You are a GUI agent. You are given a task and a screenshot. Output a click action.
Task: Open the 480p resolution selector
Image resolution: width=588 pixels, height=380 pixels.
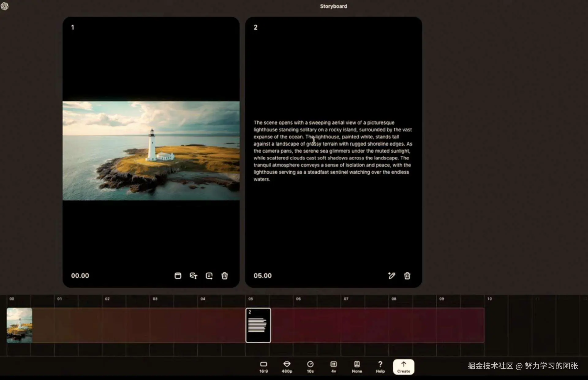pyautogui.click(x=287, y=367)
